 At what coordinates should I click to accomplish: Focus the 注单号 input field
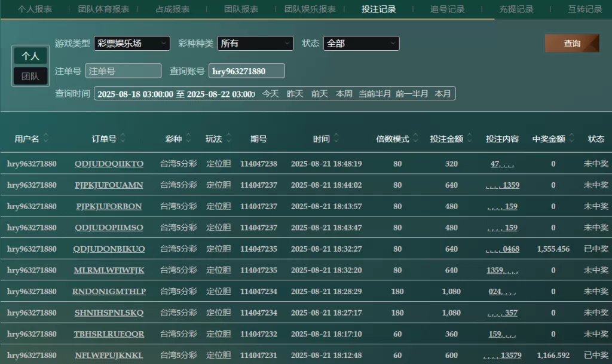tap(123, 71)
